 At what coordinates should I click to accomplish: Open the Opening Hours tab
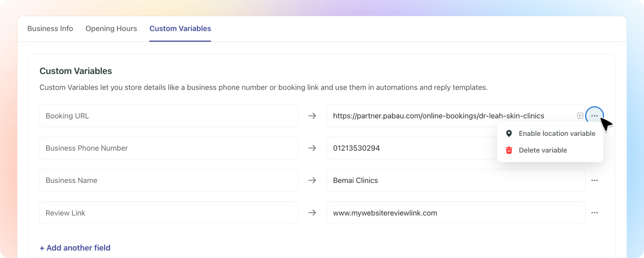[111, 29]
